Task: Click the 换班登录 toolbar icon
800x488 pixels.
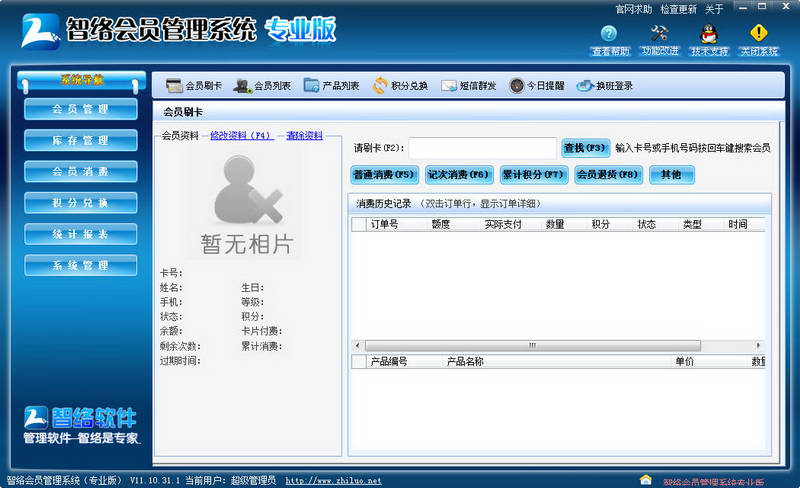Action: point(584,86)
